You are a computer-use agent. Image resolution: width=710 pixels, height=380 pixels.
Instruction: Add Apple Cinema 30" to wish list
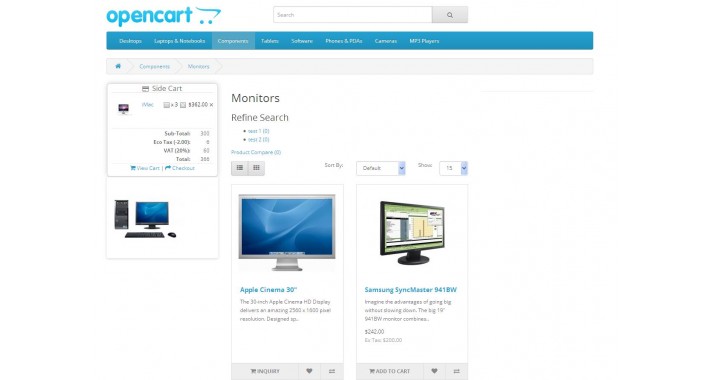coord(309,371)
